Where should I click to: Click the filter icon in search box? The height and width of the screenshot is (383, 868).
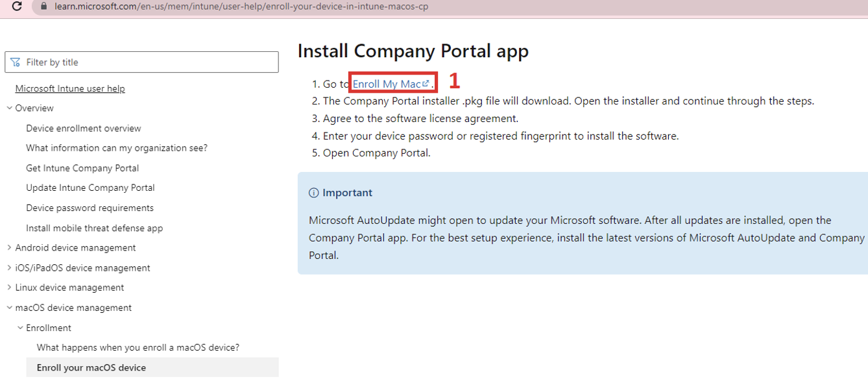(16, 62)
